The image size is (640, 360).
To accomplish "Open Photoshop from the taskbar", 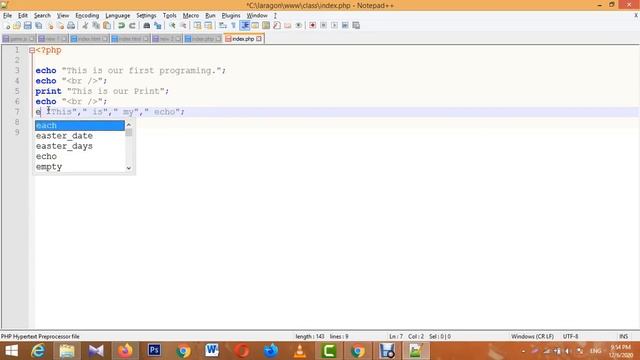I will (x=154, y=351).
